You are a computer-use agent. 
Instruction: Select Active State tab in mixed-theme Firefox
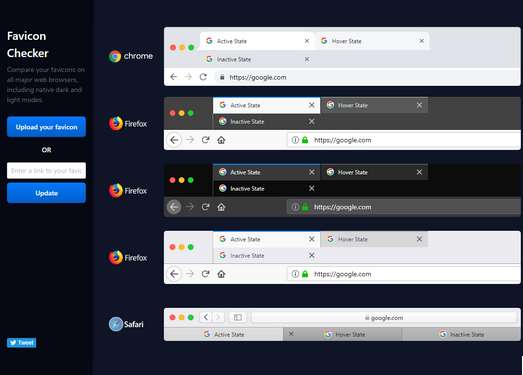pos(266,105)
